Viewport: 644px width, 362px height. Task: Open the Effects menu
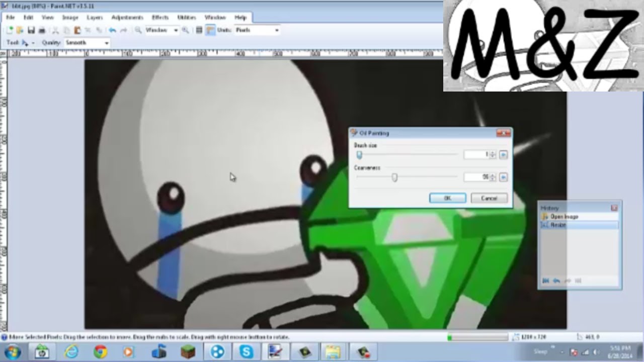point(160,18)
